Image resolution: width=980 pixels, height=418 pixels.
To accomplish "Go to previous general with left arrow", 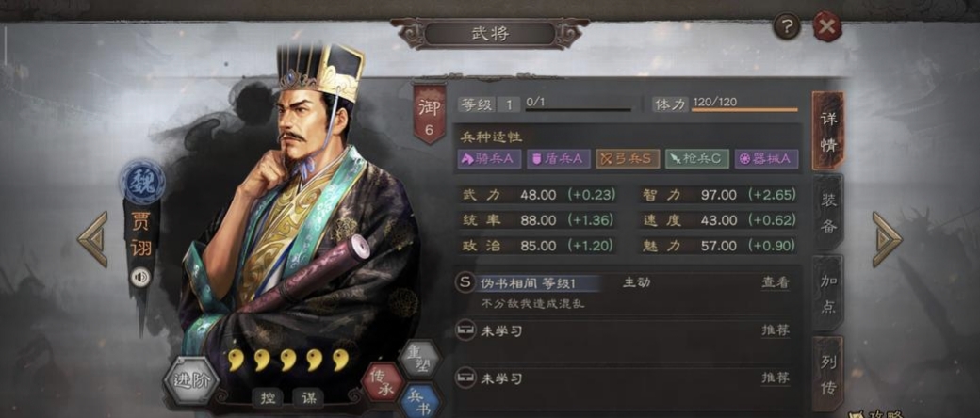I will coord(93,239).
